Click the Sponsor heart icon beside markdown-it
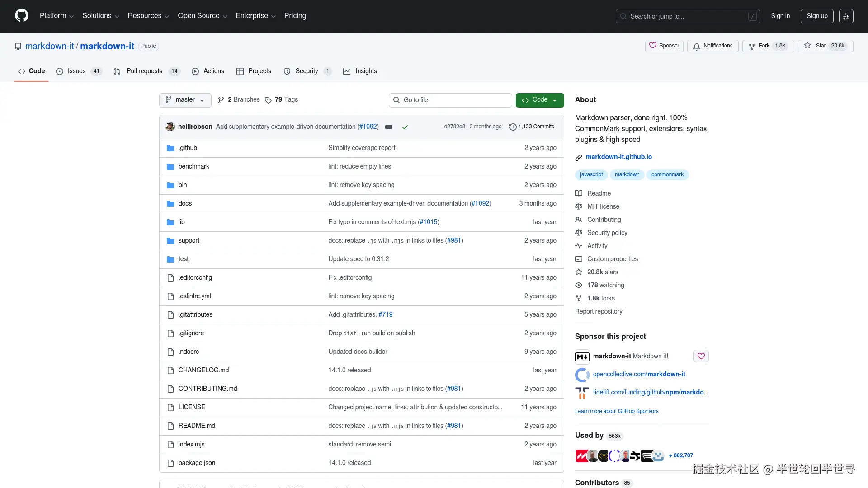 click(x=701, y=356)
